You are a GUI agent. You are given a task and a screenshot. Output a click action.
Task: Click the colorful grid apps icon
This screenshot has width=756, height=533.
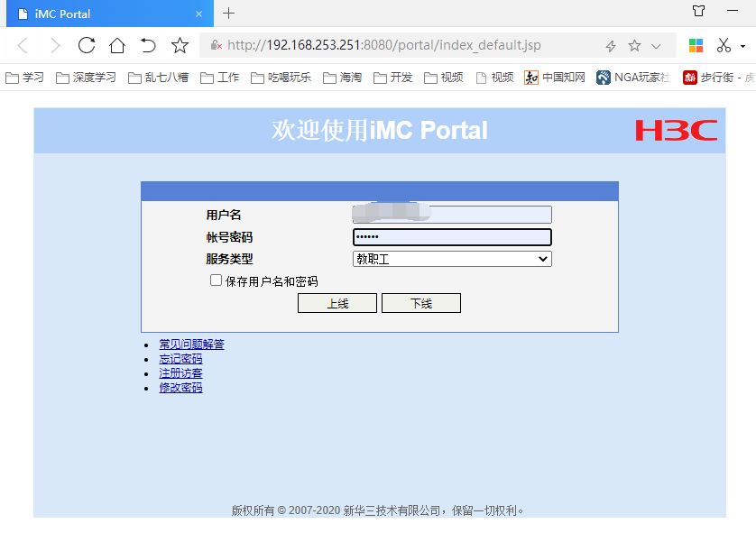[x=696, y=45]
